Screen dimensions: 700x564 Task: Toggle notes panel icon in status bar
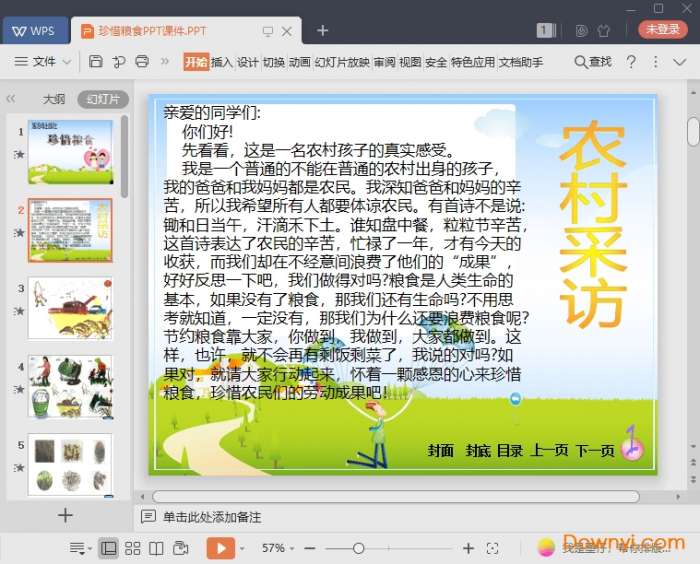[x=80, y=548]
